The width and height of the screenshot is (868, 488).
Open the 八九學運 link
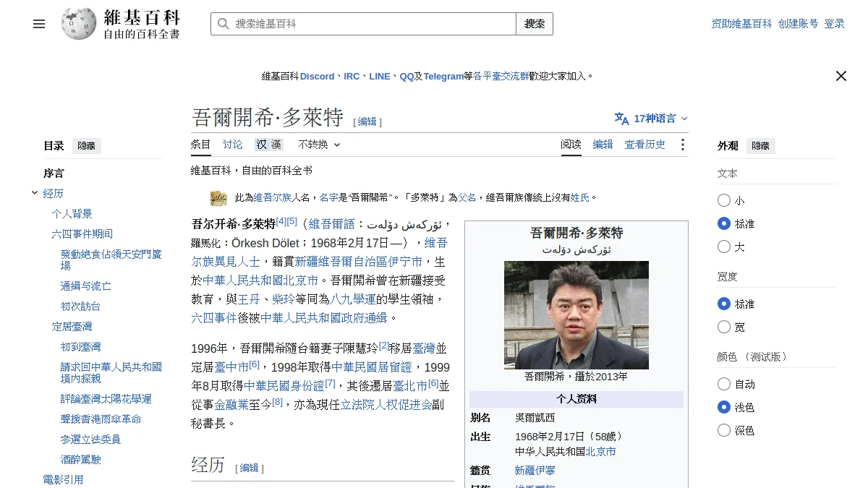[353, 299]
